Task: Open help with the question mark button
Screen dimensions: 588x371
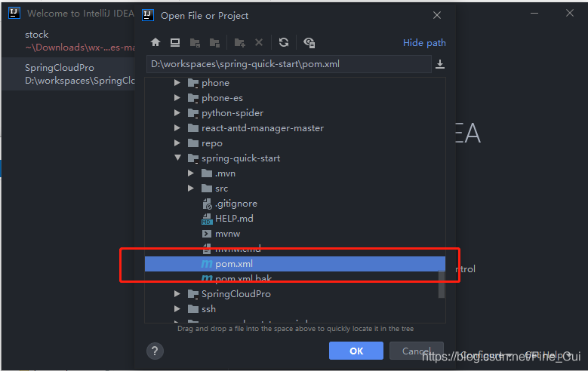Action: (x=155, y=351)
